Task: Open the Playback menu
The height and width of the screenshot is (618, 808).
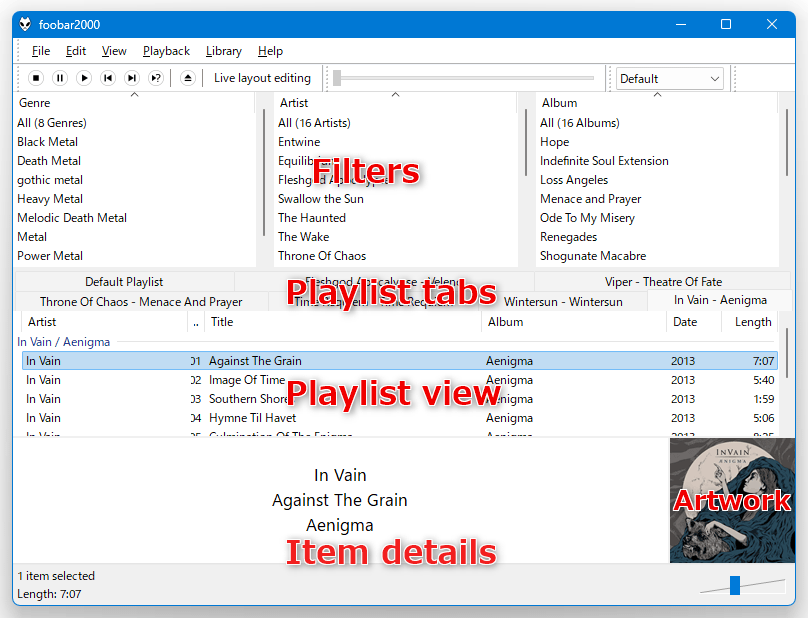Action: click(166, 51)
